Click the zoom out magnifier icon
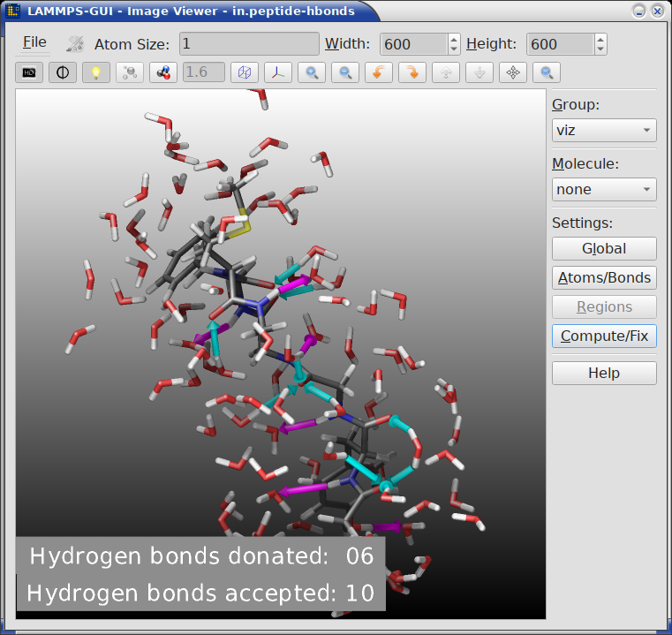 pyautogui.click(x=345, y=72)
